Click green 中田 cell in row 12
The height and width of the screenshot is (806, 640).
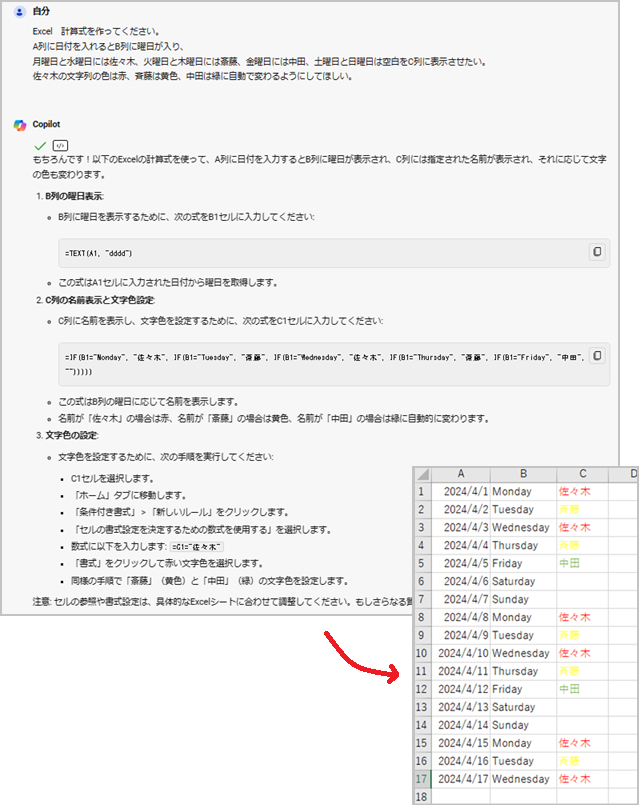(x=582, y=689)
